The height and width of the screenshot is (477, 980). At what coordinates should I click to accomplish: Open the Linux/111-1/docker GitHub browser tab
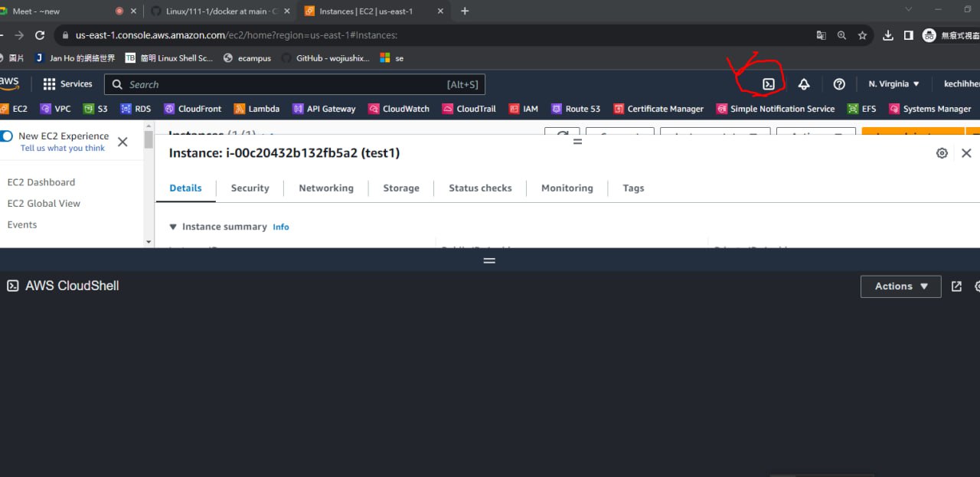coord(220,11)
